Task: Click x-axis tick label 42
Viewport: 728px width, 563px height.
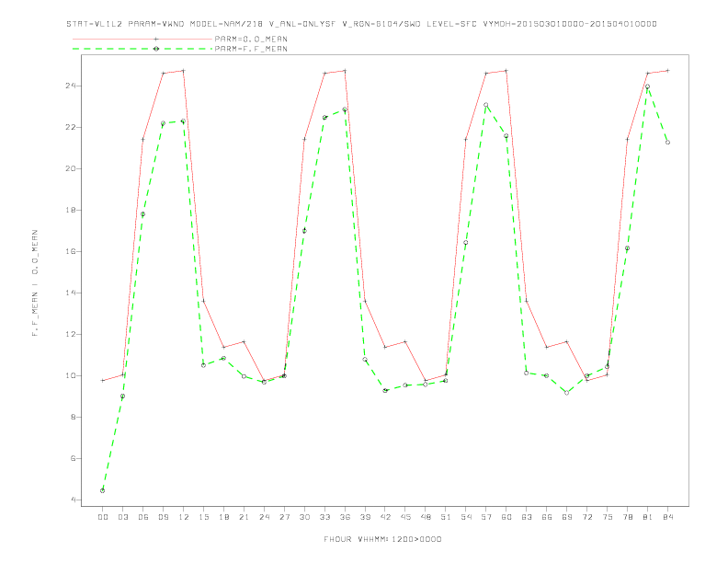Action: pos(385,517)
